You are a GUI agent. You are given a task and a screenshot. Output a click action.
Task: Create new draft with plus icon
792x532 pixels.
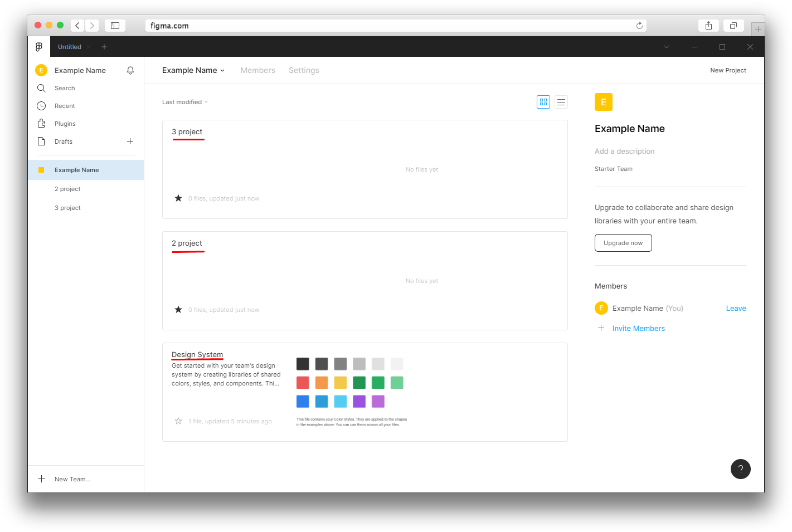click(130, 141)
